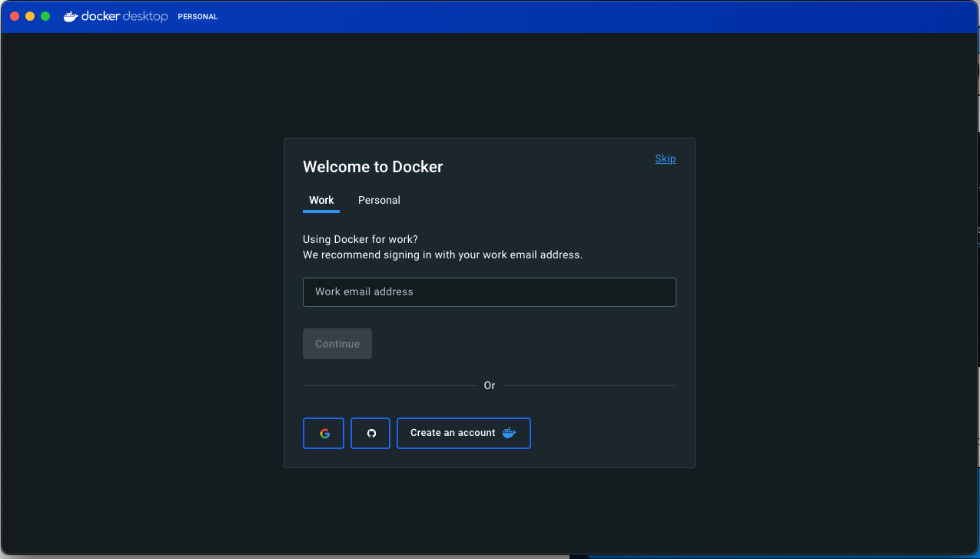Image resolution: width=980 pixels, height=559 pixels.
Task: Close the Docker Desktop window
Action: click(x=15, y=16)
